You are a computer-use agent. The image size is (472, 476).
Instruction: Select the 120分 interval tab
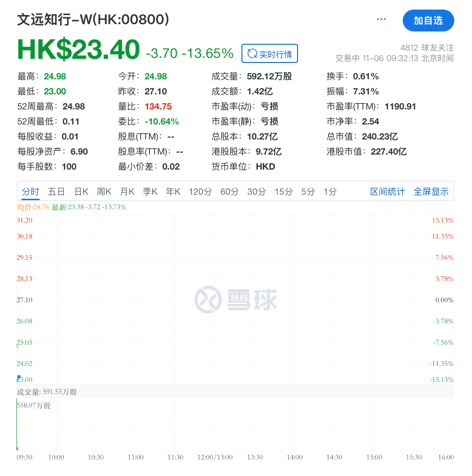(x=200, y=192)
